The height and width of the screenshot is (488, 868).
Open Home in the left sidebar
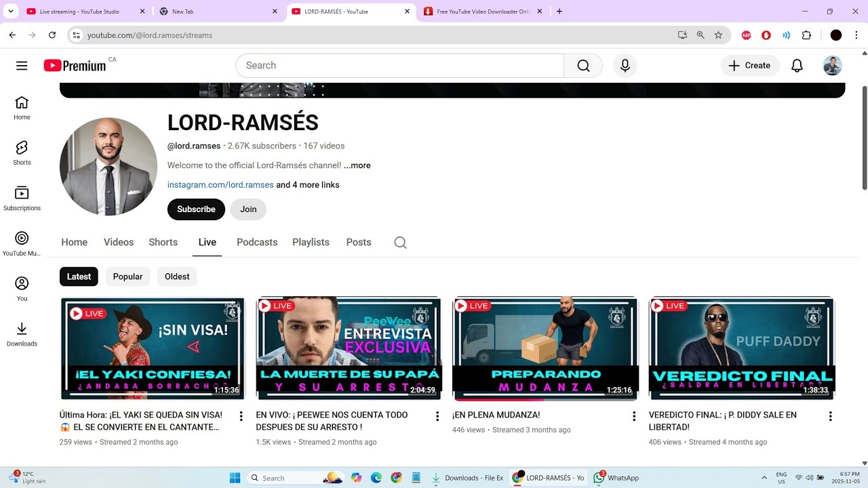click(x=22, y=108)
